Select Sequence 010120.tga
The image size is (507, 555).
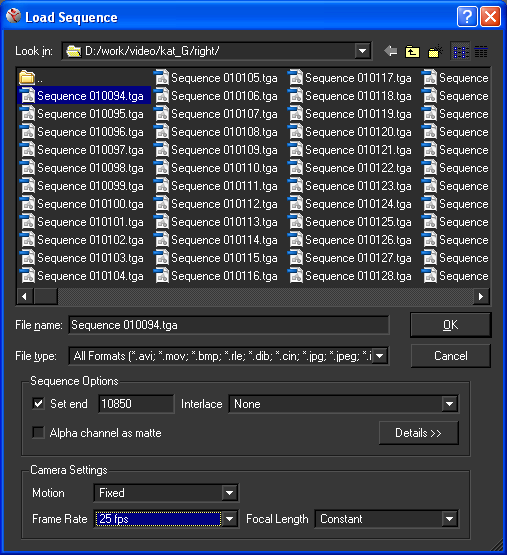click(x=350, y=132)
